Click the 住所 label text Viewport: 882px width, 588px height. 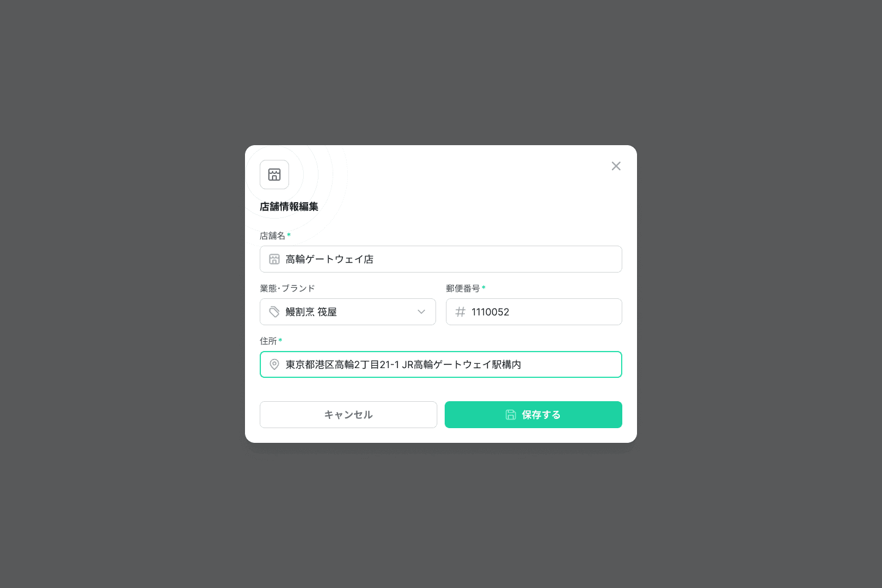pos(268,341)
